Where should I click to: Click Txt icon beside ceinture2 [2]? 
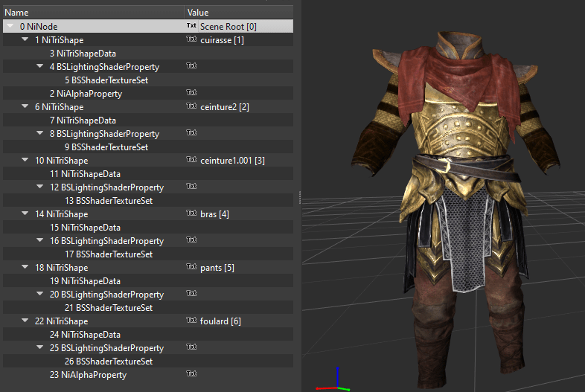point(191,106)
